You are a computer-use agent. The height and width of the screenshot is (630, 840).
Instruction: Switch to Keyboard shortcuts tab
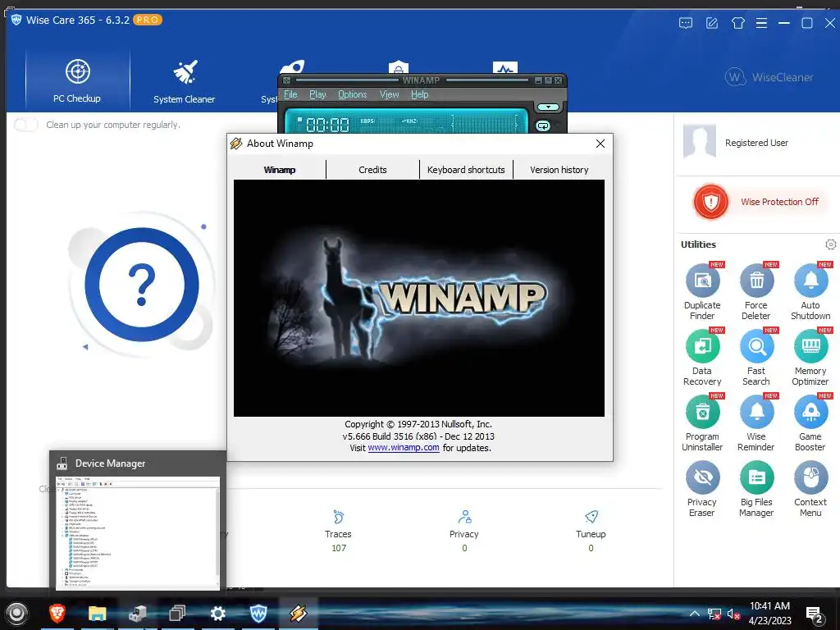(466, 170)
